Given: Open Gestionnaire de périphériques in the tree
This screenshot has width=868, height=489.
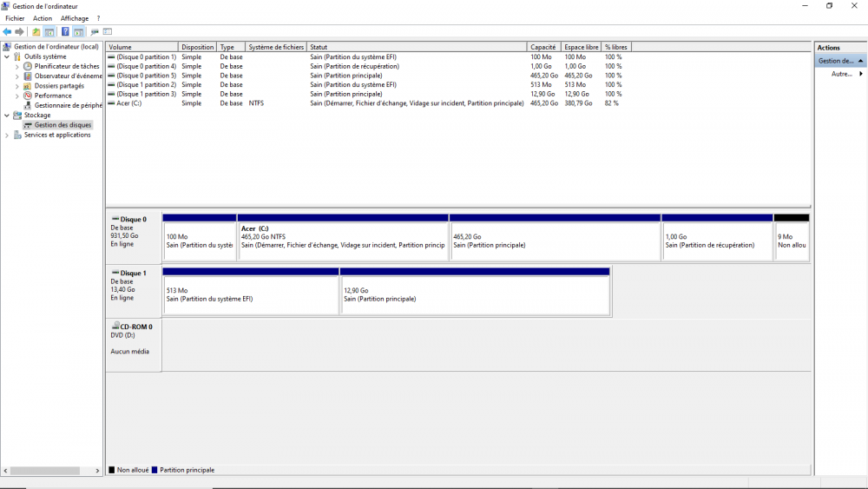Looking at the screenshot, I should tap(68, 105).
